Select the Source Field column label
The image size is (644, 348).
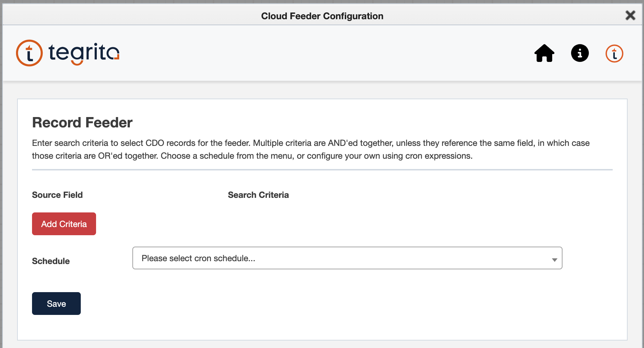pos(57,195)
